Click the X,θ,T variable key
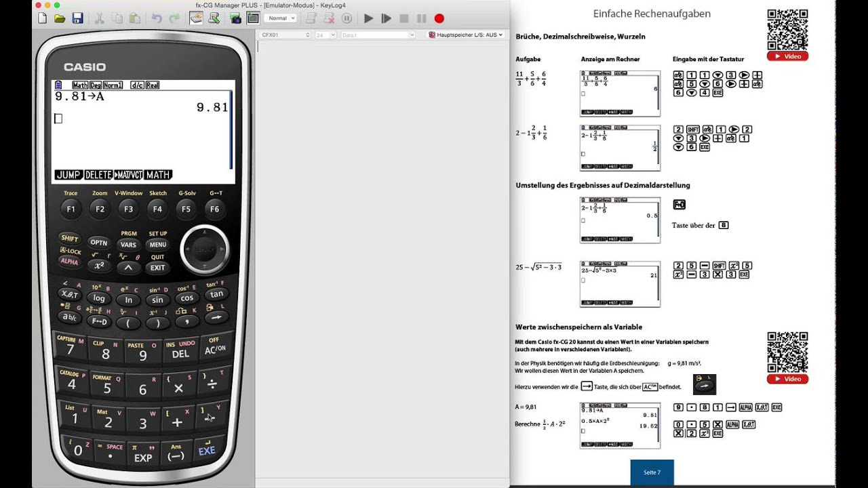 tap(69, 294)
